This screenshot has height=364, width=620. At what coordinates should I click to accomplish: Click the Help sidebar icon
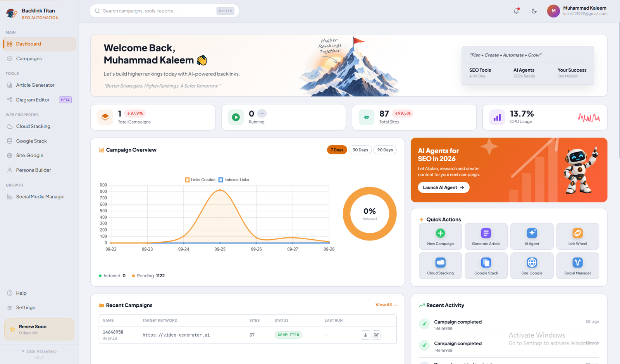[x=10, y=293]
